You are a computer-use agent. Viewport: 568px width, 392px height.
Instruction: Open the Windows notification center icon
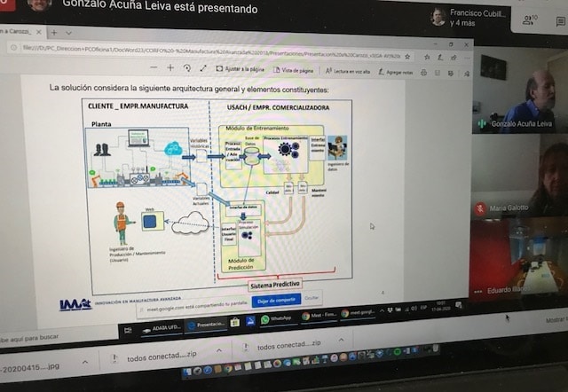(459, 305)
